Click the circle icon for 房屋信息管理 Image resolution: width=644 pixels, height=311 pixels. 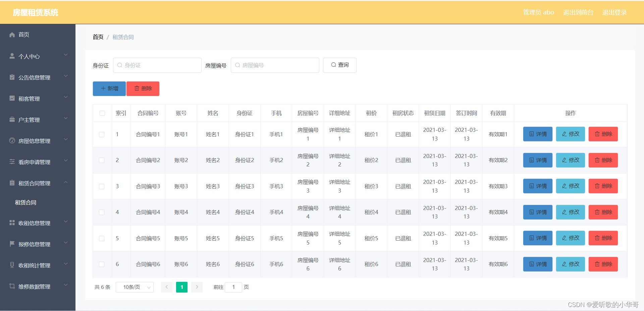point(12,141)
